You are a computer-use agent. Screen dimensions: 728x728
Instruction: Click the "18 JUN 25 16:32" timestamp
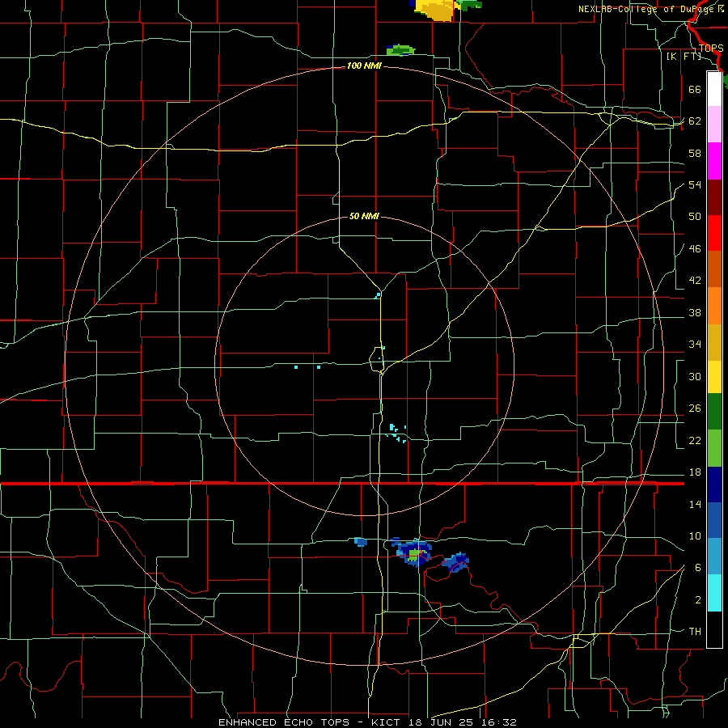pos(463,722)
